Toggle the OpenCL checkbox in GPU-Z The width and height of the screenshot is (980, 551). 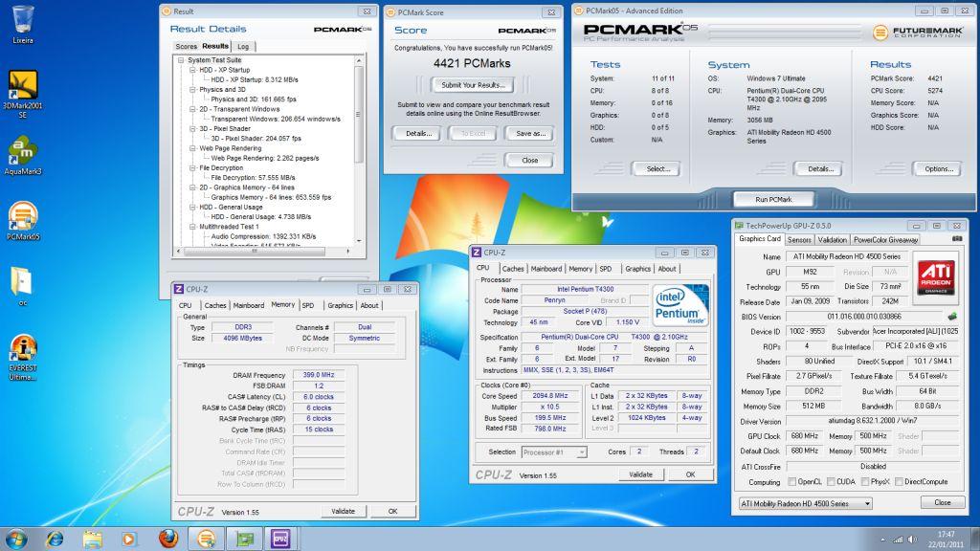tap(791, 482)
